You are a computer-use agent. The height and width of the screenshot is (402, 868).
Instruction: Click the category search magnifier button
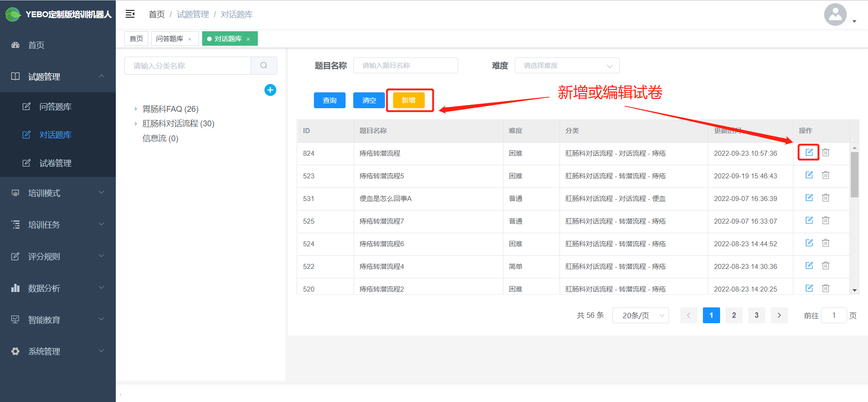[x=264, y=66]
